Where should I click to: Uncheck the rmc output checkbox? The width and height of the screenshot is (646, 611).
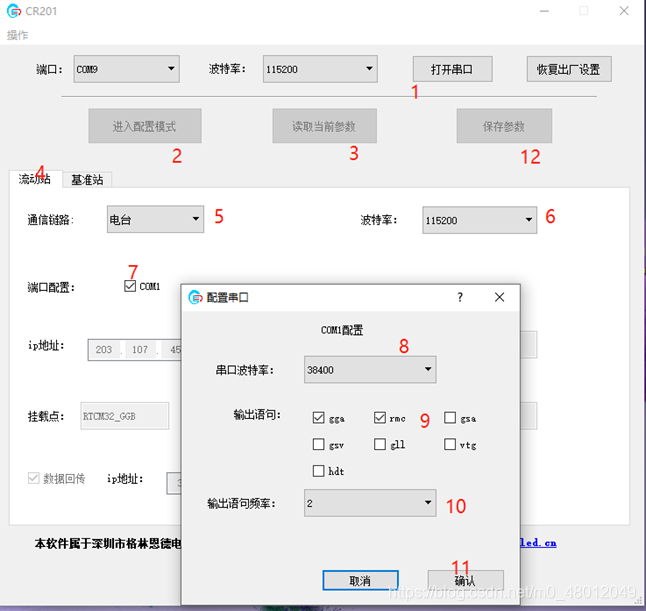pos(379,418)
